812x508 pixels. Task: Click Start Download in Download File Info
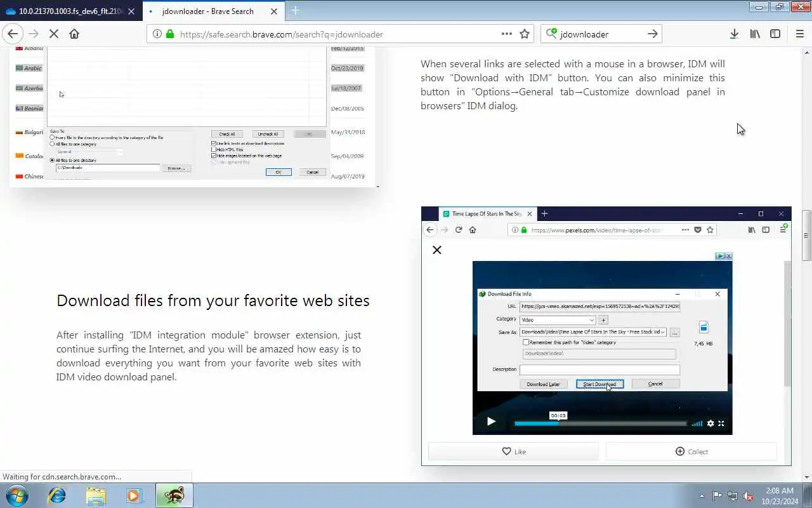tap(599, 384)
